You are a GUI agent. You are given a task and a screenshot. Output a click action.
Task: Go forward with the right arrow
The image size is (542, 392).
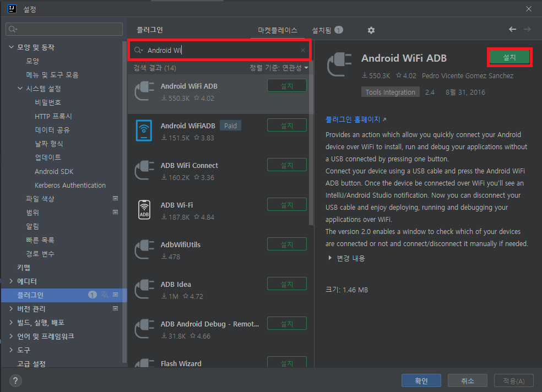click(527, 29)
